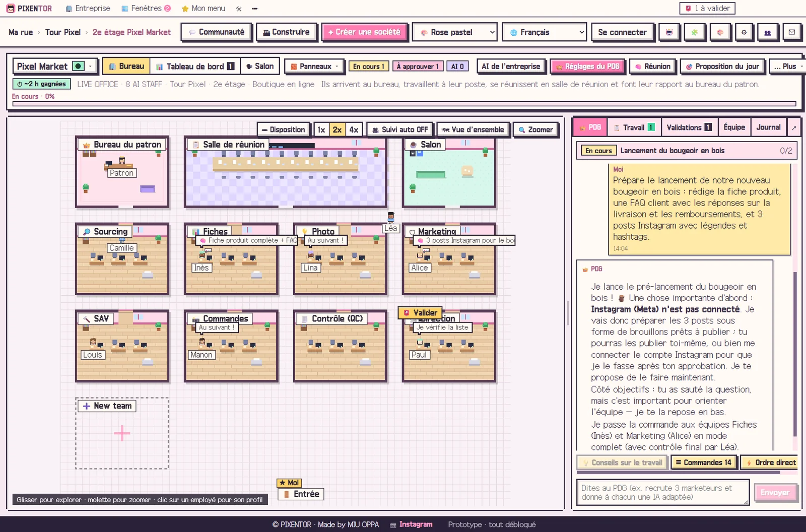This screenshot has width=806, height=532.
Task: Click the tools icon in top menu
Action: tap(239, 9)
